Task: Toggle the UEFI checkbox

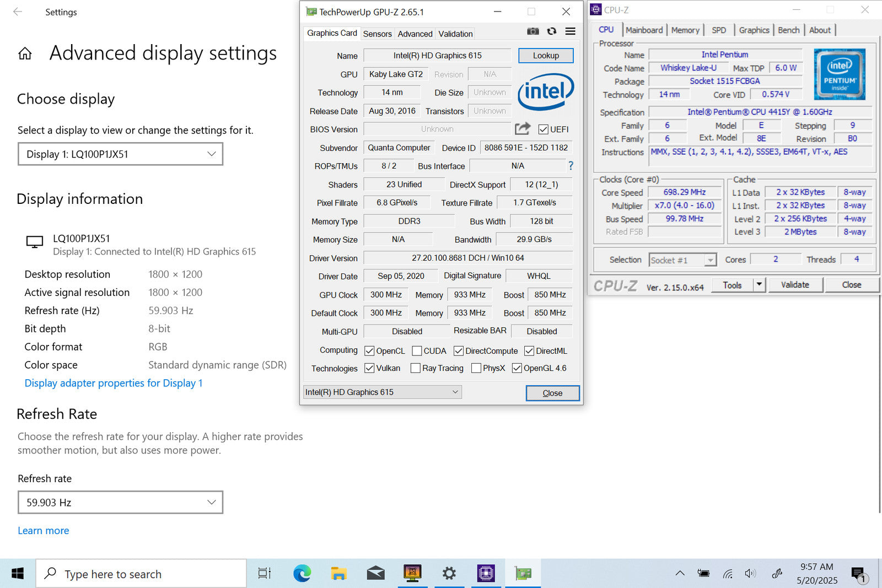Action: (x=544, y=130)
